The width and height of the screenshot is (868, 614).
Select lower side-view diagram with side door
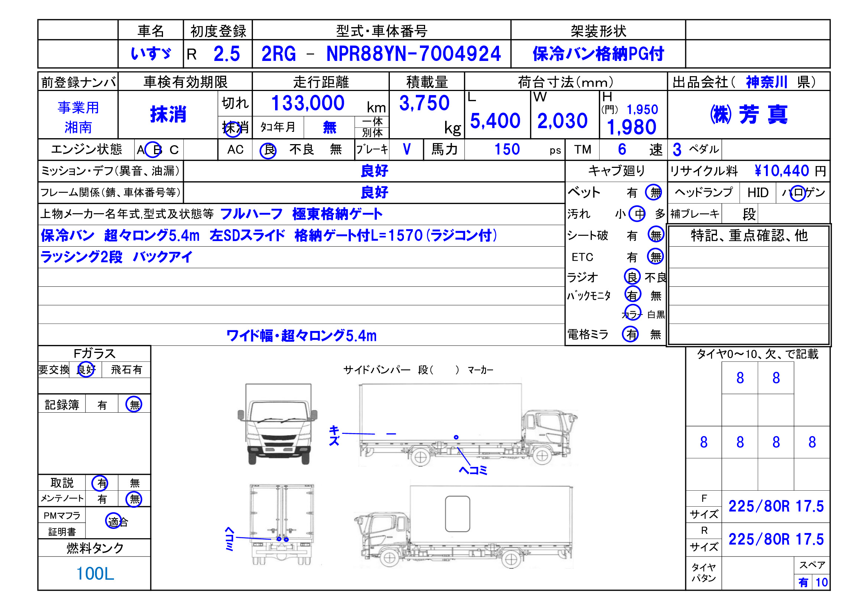point(463,528)
